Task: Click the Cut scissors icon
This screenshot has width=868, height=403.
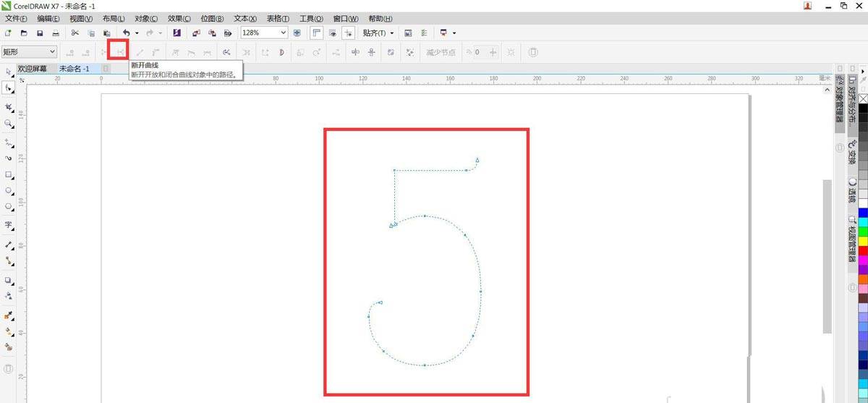Action: tap(75, 33)
